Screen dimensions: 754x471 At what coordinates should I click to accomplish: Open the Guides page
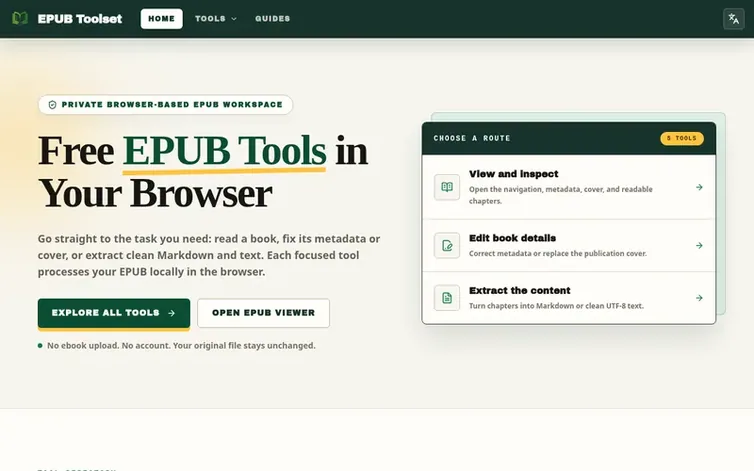coord(273,19)
